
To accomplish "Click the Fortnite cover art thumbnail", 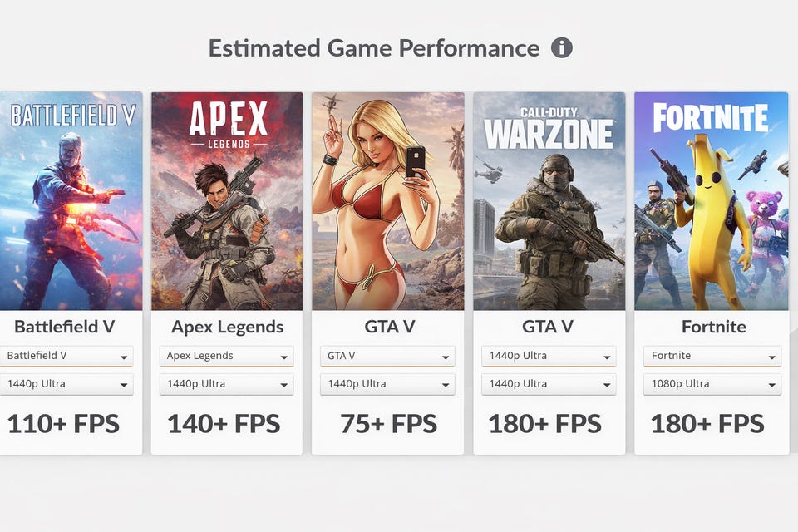I will (x=711, y=200).
